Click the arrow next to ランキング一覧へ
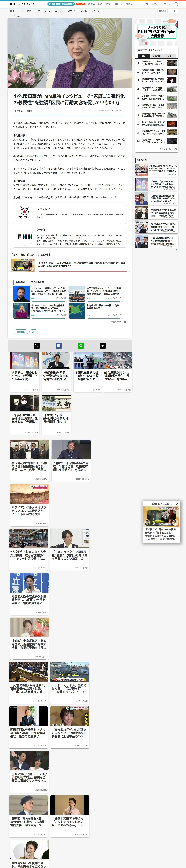Screen dimensions: 186x868 tap(176, 149)
